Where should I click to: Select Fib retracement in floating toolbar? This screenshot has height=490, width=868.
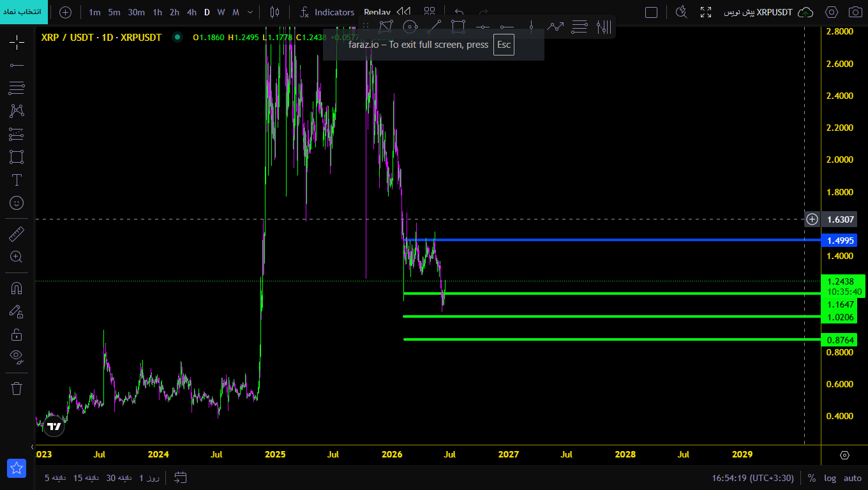(x=580, y=27)
